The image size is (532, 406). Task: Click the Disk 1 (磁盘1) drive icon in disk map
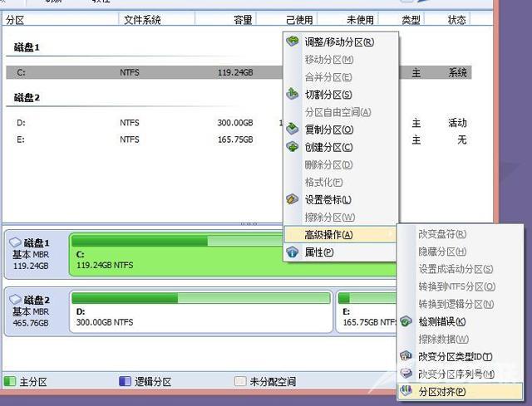point(16,242)
